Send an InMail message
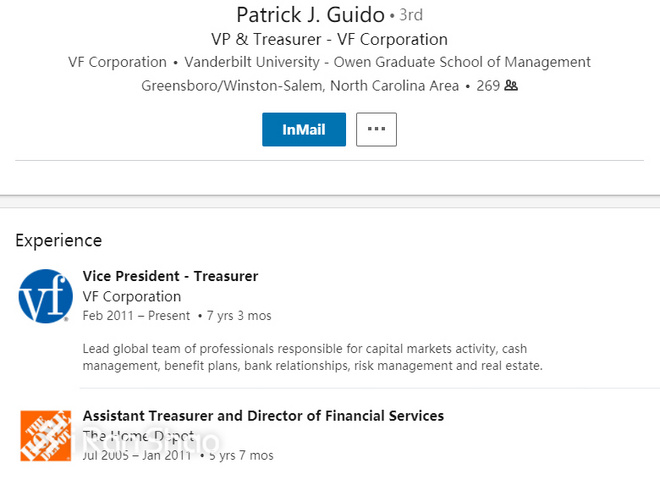The height and width of the screenshot is (480, 660). (304, 130)
